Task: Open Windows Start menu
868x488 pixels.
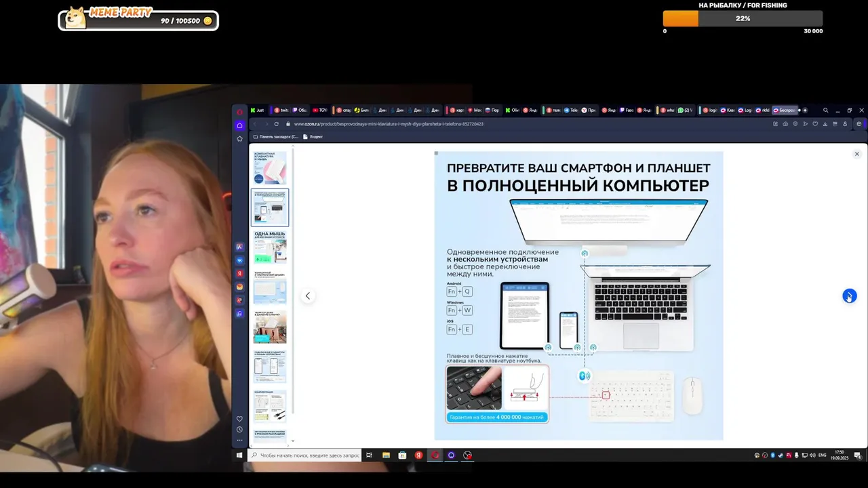Action: pos(239,455)
